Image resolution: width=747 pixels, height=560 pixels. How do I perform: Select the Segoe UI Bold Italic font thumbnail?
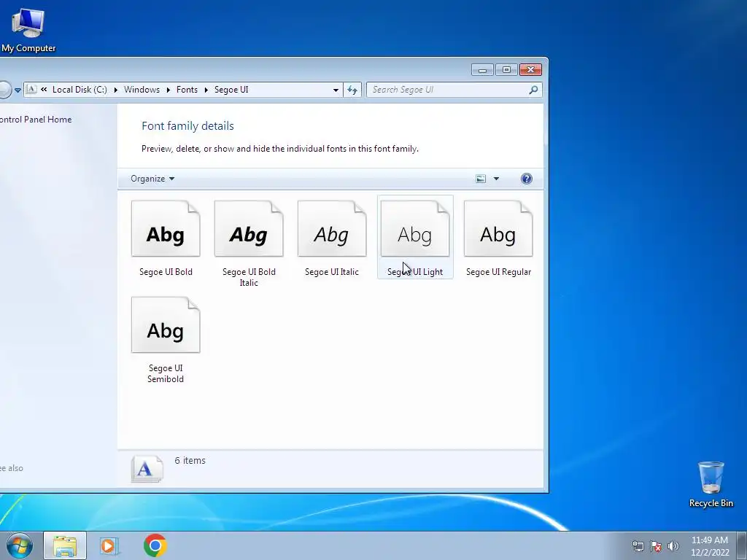coord(249,228)
